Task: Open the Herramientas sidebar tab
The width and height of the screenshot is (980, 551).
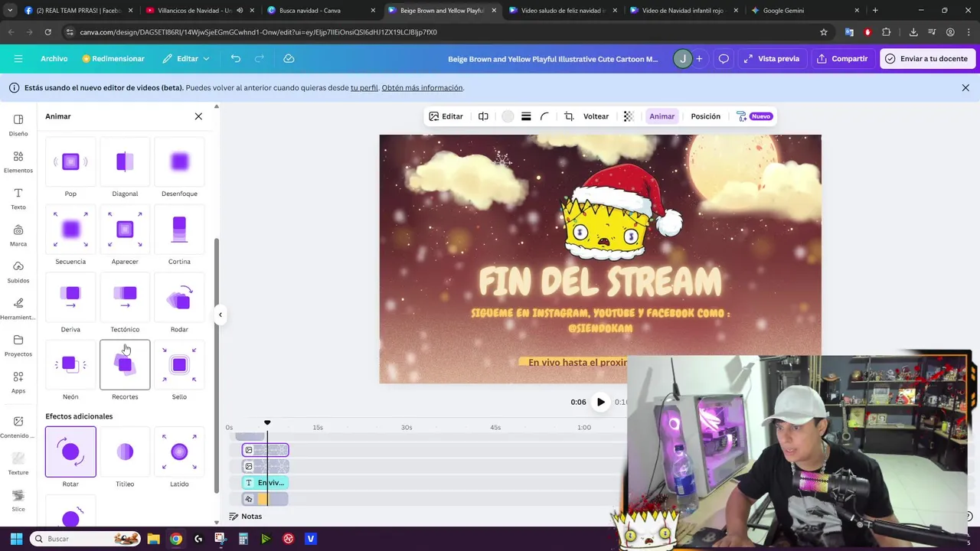Action: (18, 308)
